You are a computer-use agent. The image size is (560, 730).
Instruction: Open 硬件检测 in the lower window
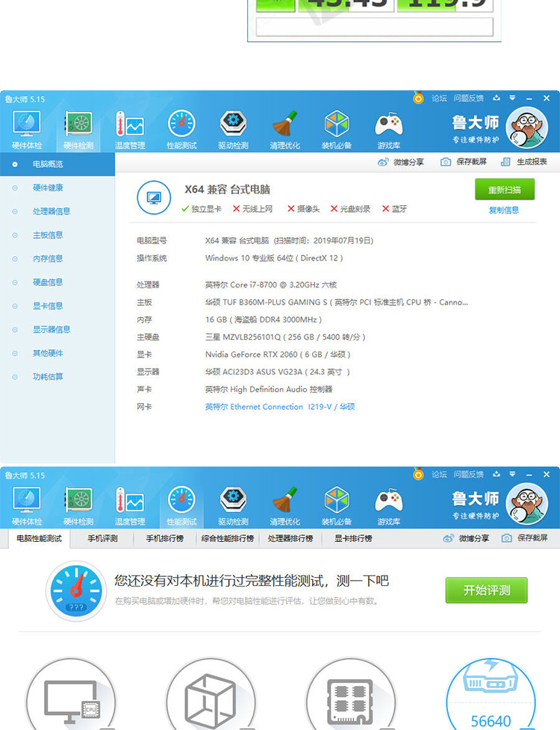click(x=78, y=506)
